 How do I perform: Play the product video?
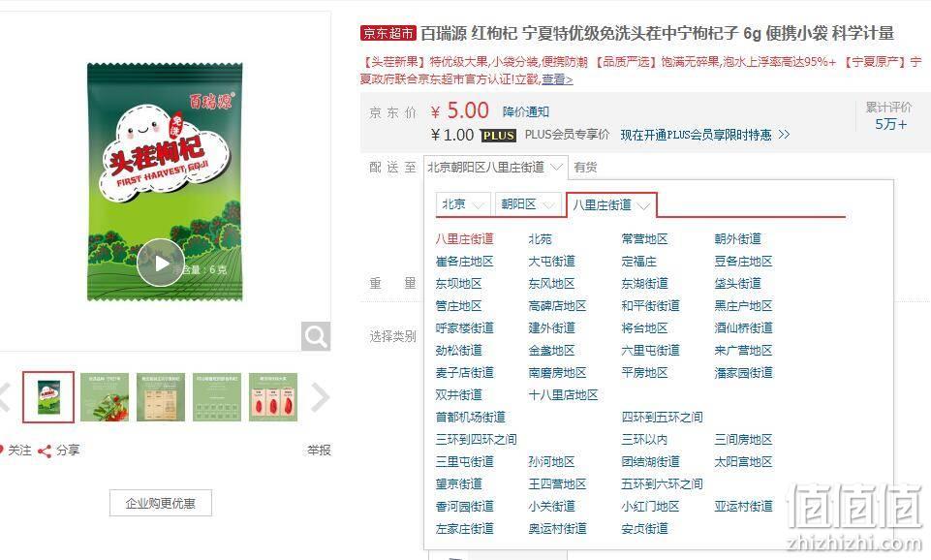[160, 264]
